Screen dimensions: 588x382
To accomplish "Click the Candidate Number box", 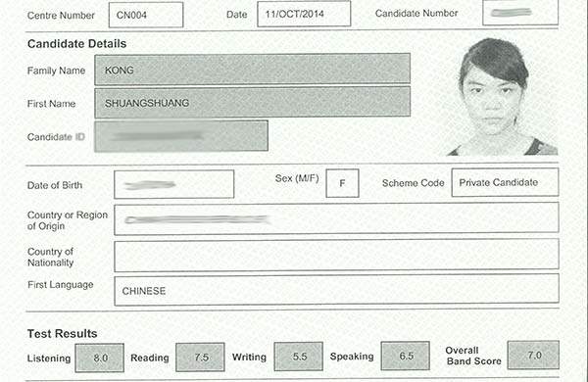I will click(x=520, y=13).
